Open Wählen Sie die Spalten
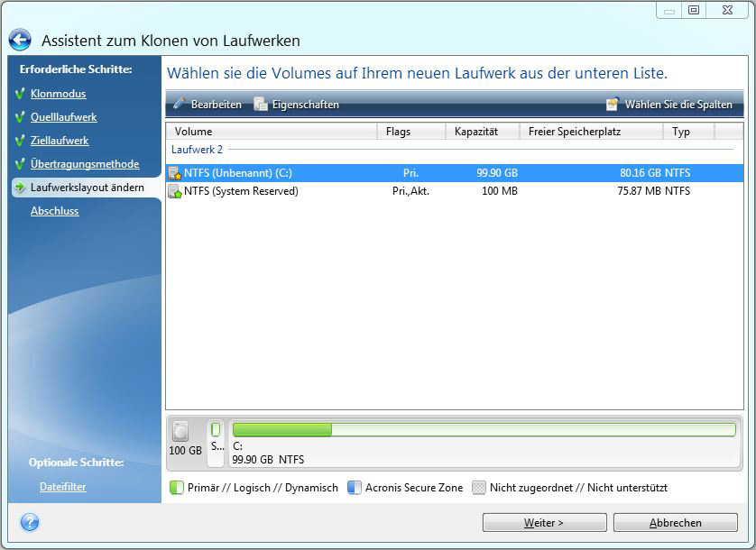 pyautogui.click(x=668, y=105)
